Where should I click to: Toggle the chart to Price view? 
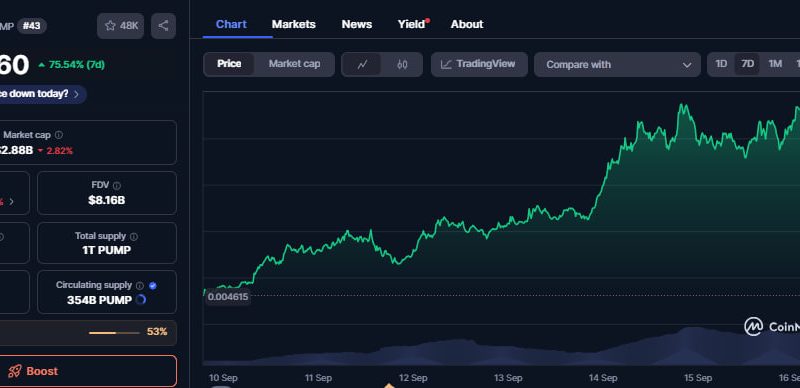[x=229, y=64]
